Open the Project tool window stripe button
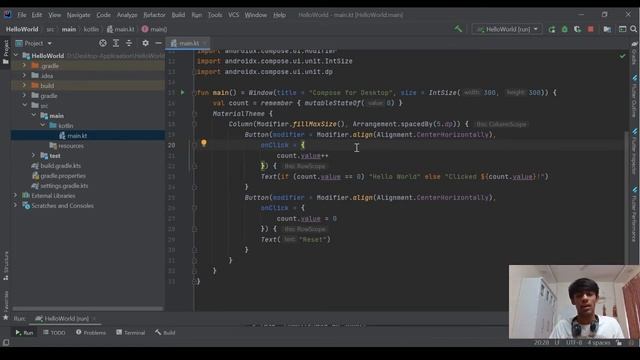This screenshot has height=360, width=640. pyautogui.click(x=6, y=52)
